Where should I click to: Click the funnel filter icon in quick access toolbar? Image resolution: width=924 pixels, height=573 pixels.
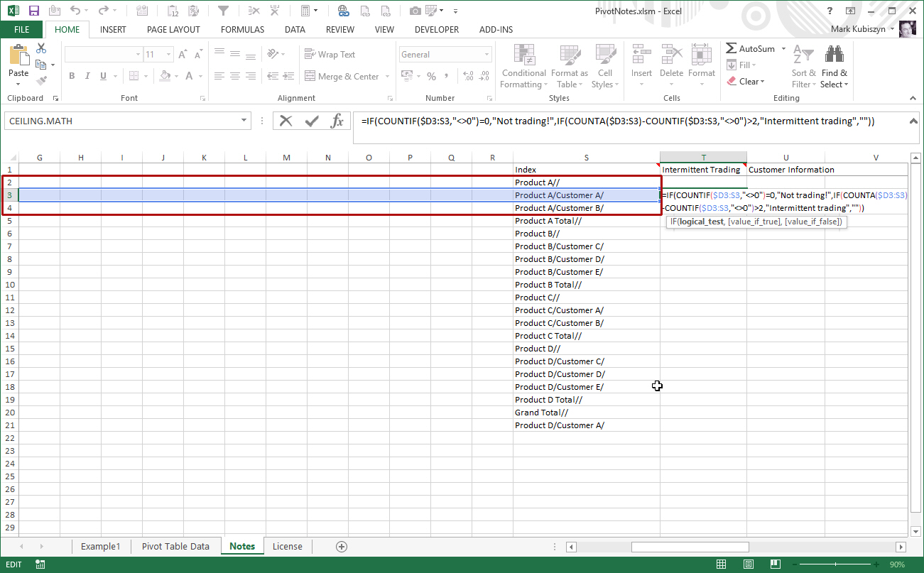pos(223,11)
